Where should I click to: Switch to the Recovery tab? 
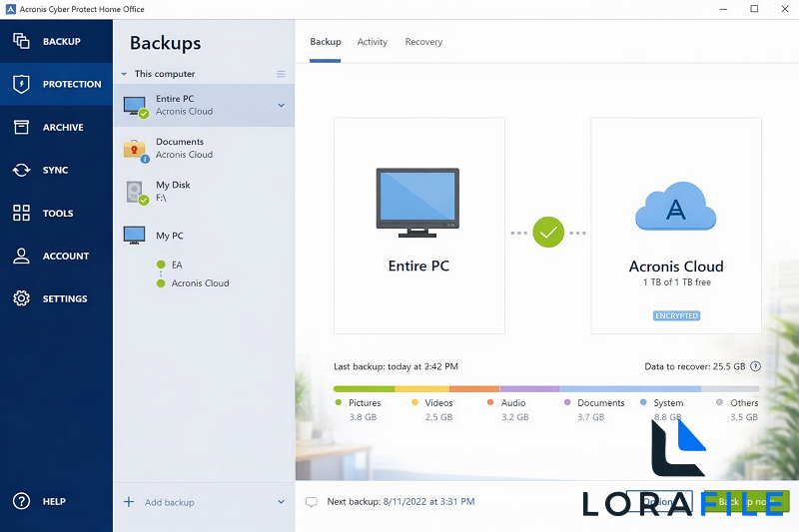coord(423,42)
